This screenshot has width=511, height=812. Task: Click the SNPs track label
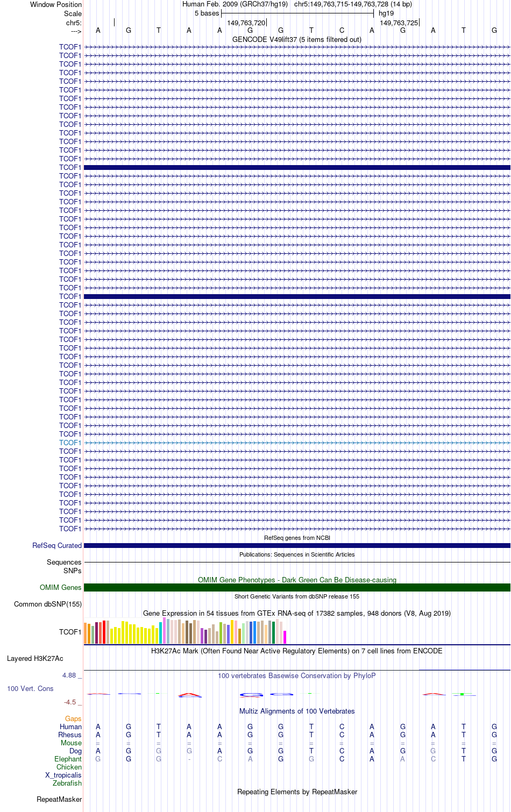click(73, 571)
